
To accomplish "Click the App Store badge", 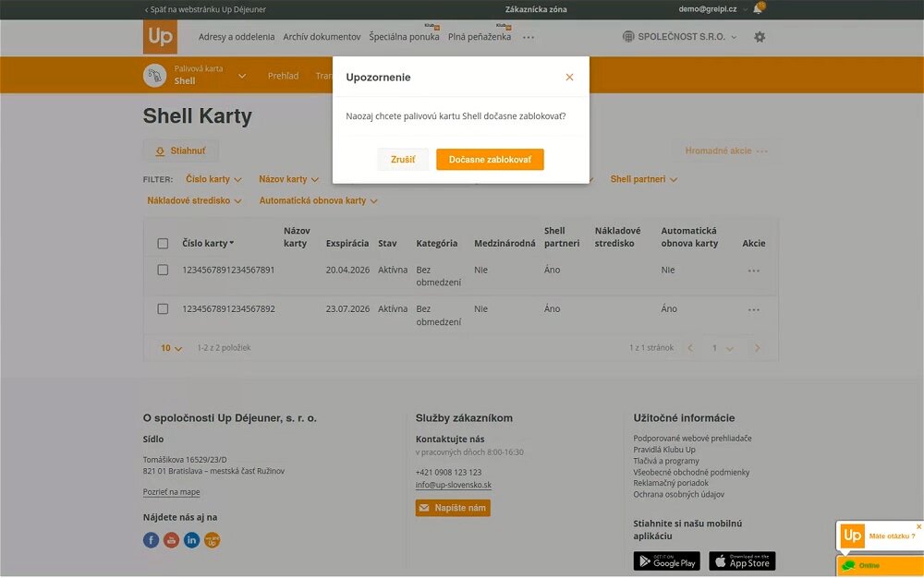I will pos(742,561).
